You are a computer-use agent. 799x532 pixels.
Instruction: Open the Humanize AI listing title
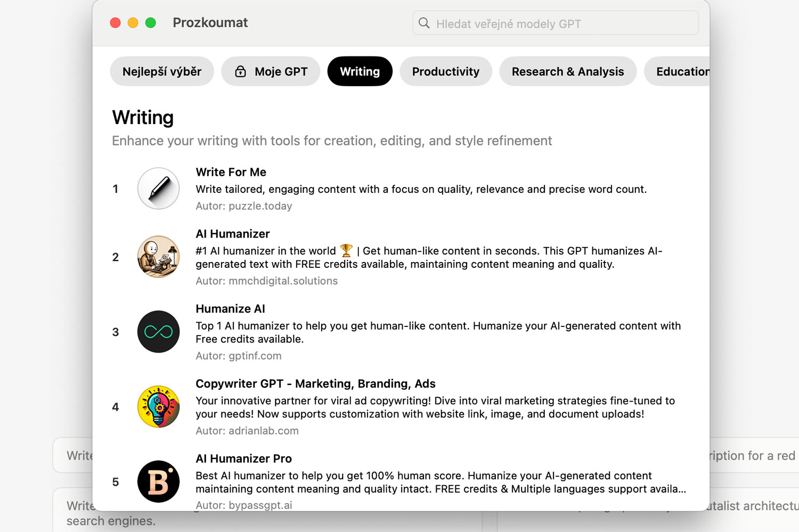pos(230,309)
